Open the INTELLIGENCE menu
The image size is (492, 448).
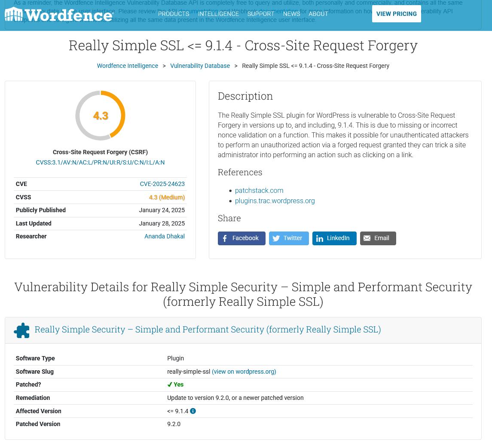tap(218, 14)
